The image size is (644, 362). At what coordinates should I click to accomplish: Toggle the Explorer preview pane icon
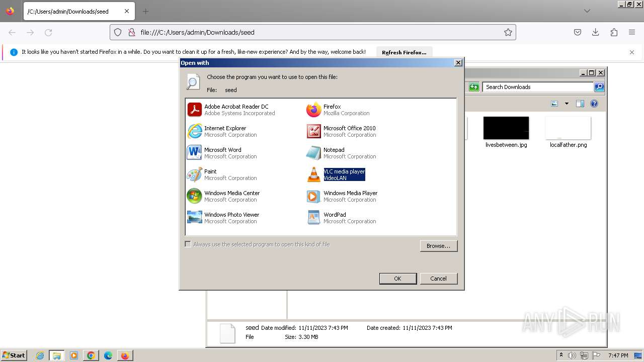pos(580,104)
